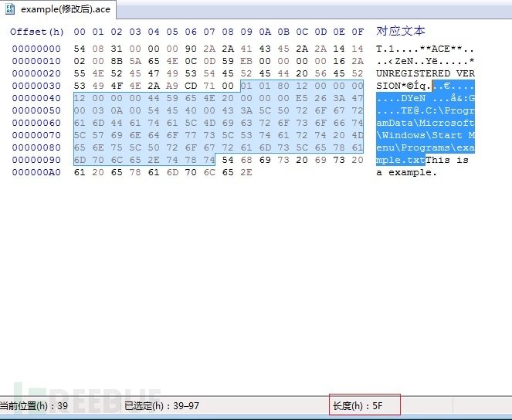Select offset row 00000040

point(36,98)
